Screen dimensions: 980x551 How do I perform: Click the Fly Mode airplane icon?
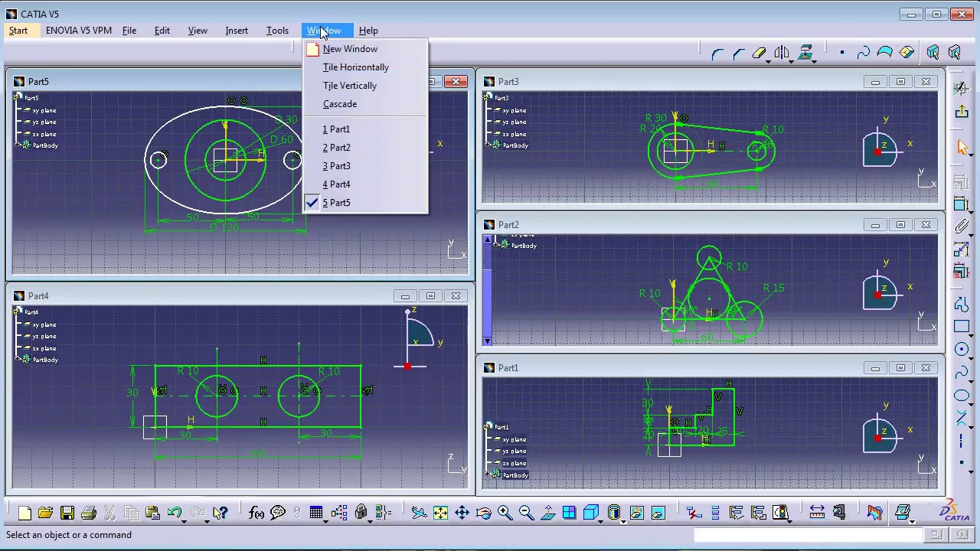[x=419, y=513]
